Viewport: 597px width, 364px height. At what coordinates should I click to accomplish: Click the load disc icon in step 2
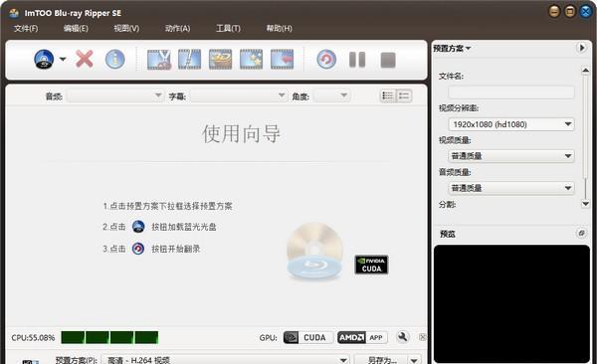138,227
